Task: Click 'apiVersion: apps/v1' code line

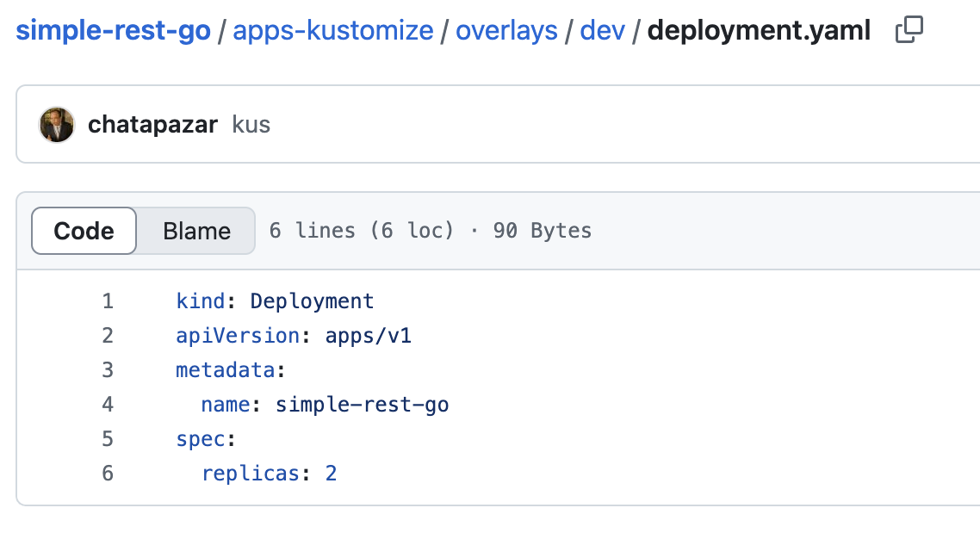Action: click(294, 336)
